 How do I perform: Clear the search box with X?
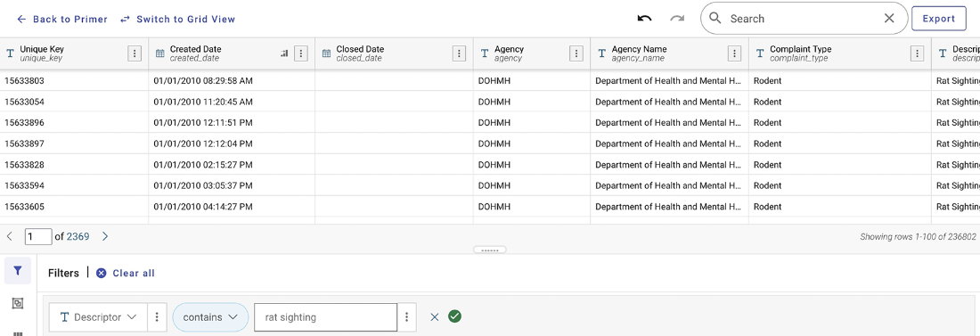tap(889, 19)
